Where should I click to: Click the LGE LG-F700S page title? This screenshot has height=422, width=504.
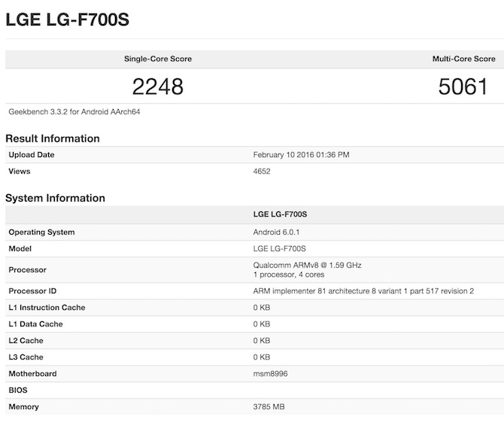[67, 20]
